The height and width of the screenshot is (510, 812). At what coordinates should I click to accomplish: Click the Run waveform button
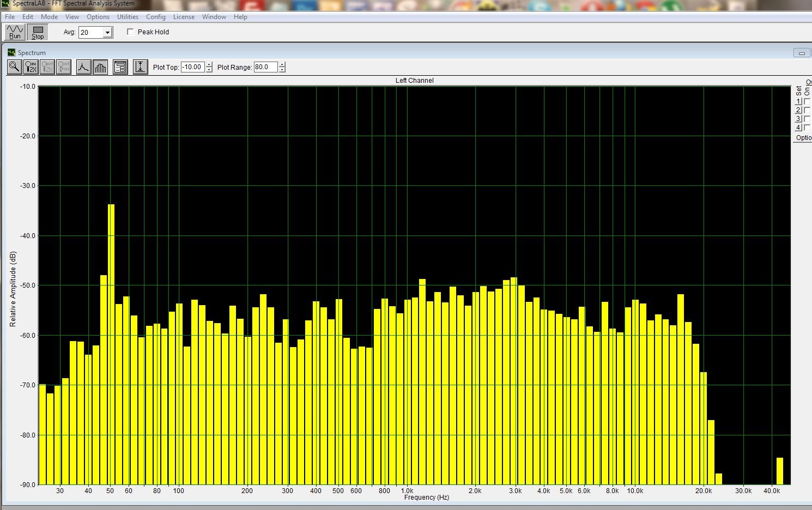(x=15, y=32)
